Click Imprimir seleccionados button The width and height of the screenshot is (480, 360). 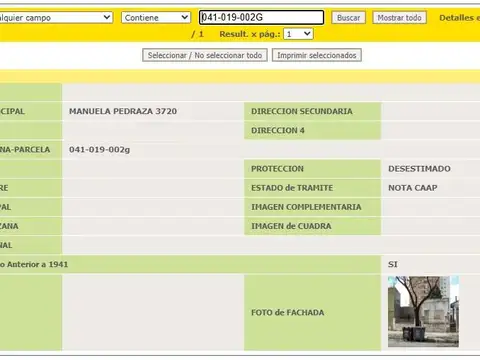point(317,55)
